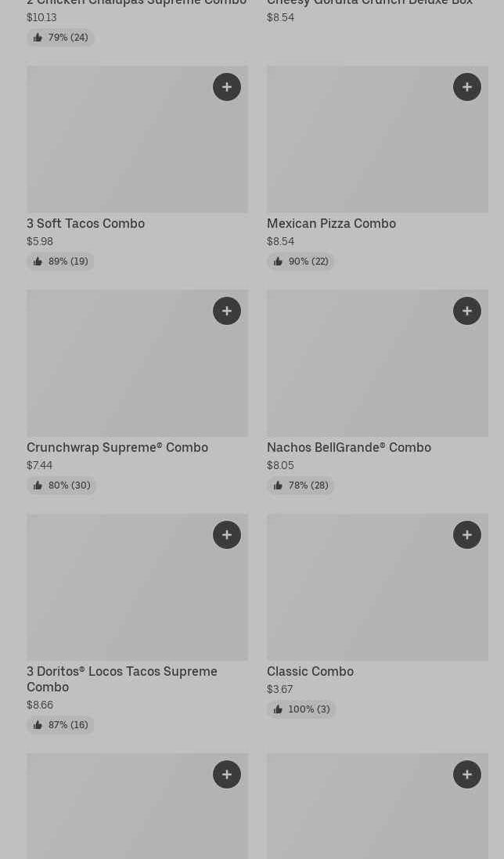
Task: Add Mexican Pizza Combo with plus button
Action: pos(467,87)
